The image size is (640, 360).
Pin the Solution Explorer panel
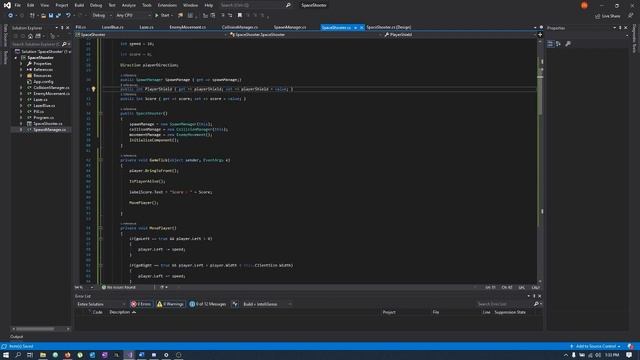coord(62,28)
